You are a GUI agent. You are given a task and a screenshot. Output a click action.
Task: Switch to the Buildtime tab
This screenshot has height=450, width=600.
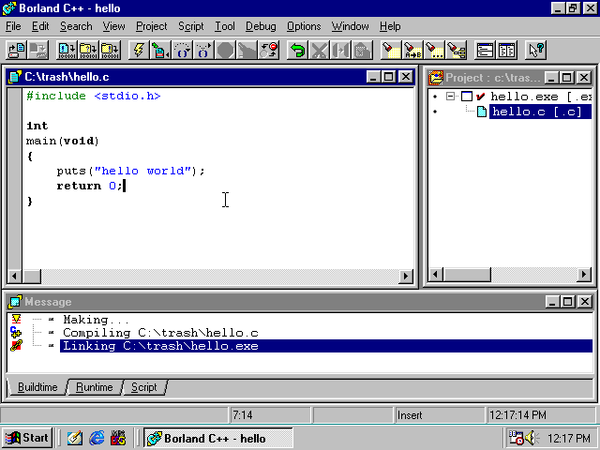click(38, 387)
